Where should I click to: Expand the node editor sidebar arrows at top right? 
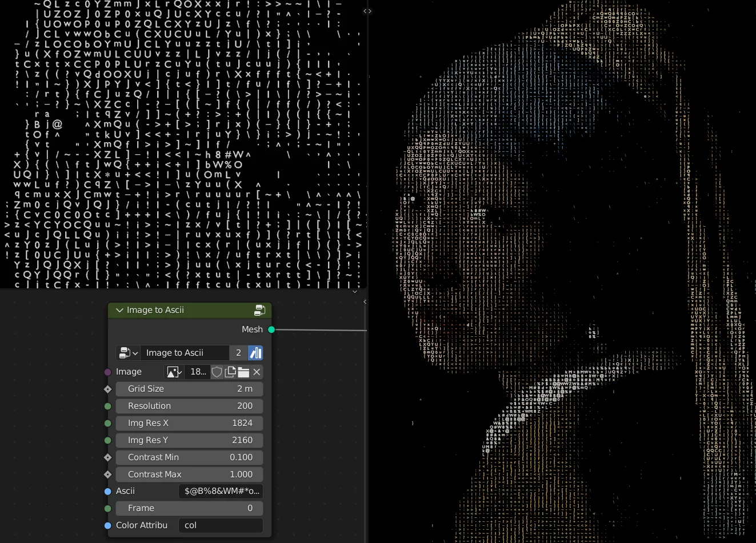coord(367,11)
